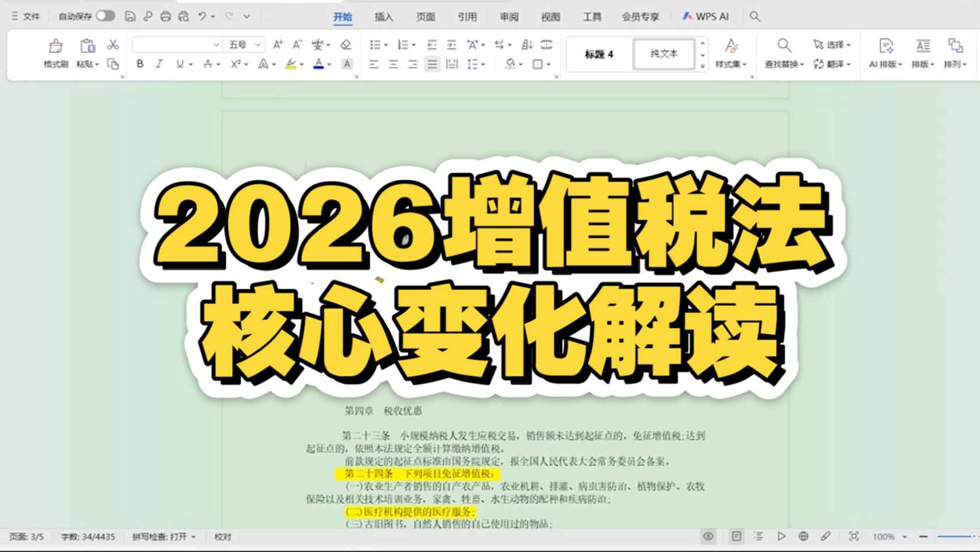The image size is (980, 552).
Task: Open the AI 排版 tool
Action: click(886, 53)
